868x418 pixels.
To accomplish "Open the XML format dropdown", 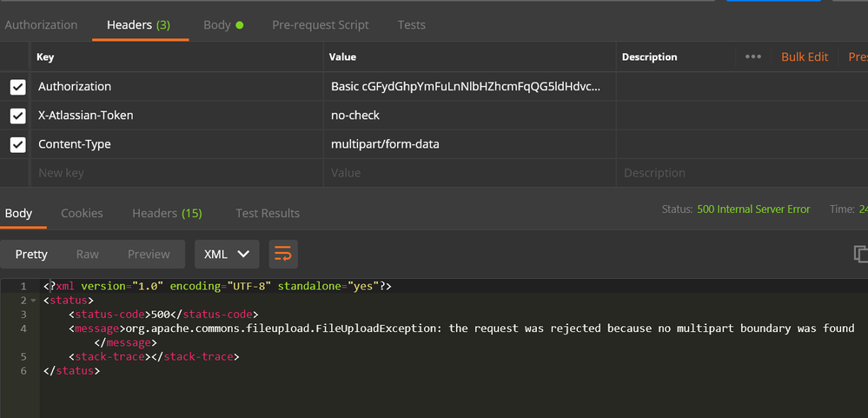I will pos(227,254).
